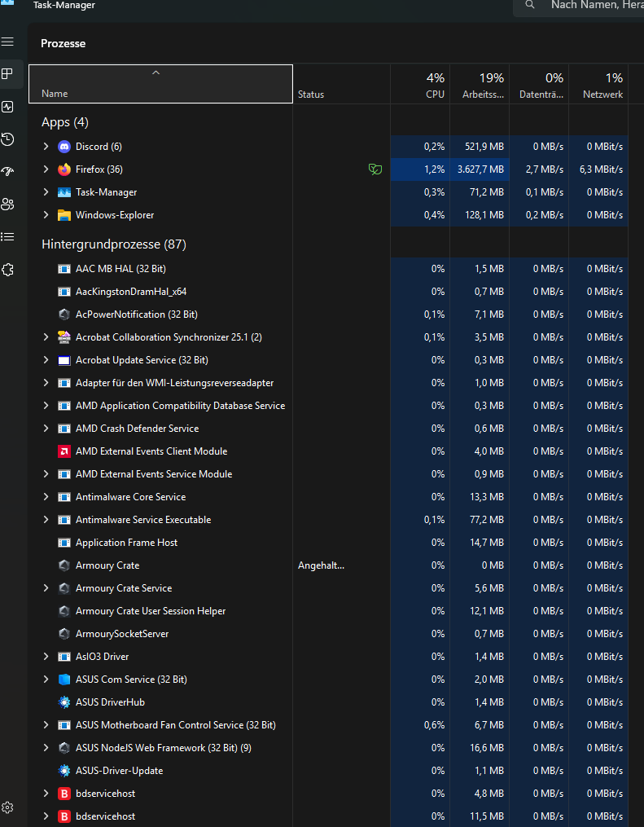Expand the Windows-Explorer process row
Viewport: 644px width, 827px height.
pos(46,214)
